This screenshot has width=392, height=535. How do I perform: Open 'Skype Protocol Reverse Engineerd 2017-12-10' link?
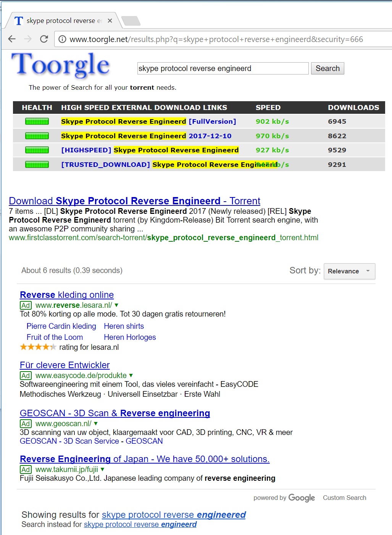[x=146, y=136]
